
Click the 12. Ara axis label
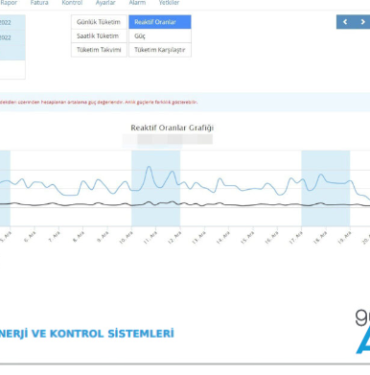click(x=175, y=237)
